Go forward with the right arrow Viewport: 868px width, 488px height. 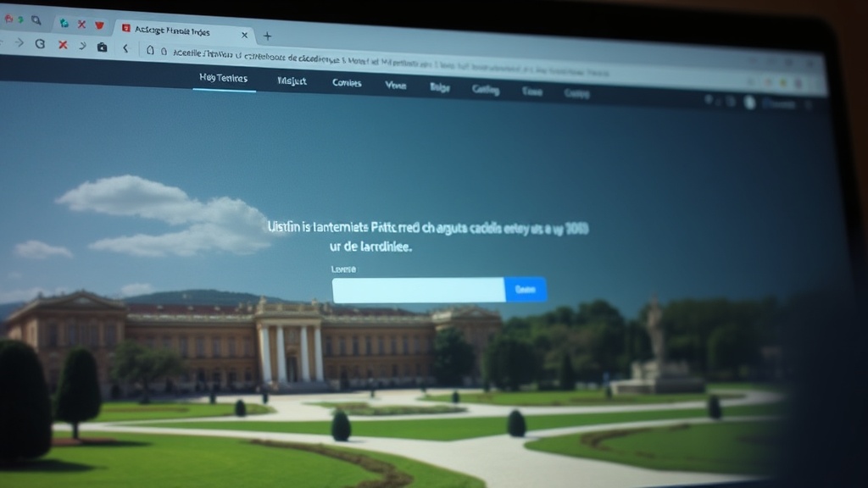pos(19,42)
